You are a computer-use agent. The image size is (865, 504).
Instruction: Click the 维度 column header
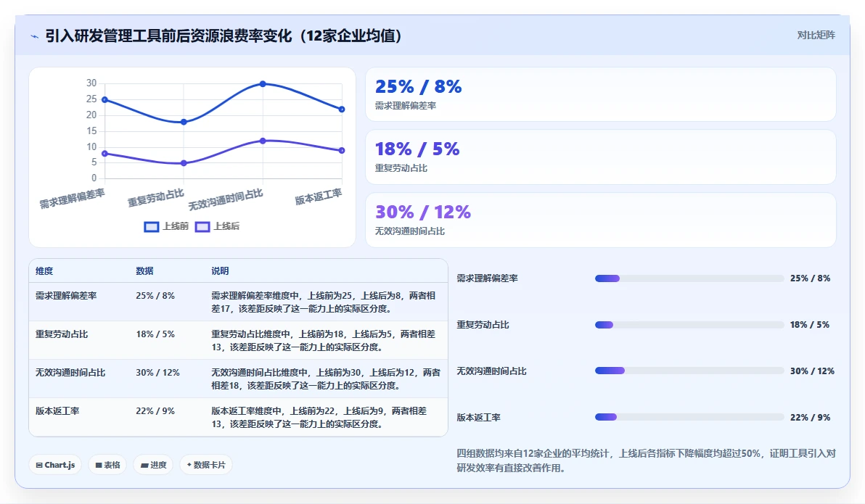pyautogui.click(x=44, y=271)
